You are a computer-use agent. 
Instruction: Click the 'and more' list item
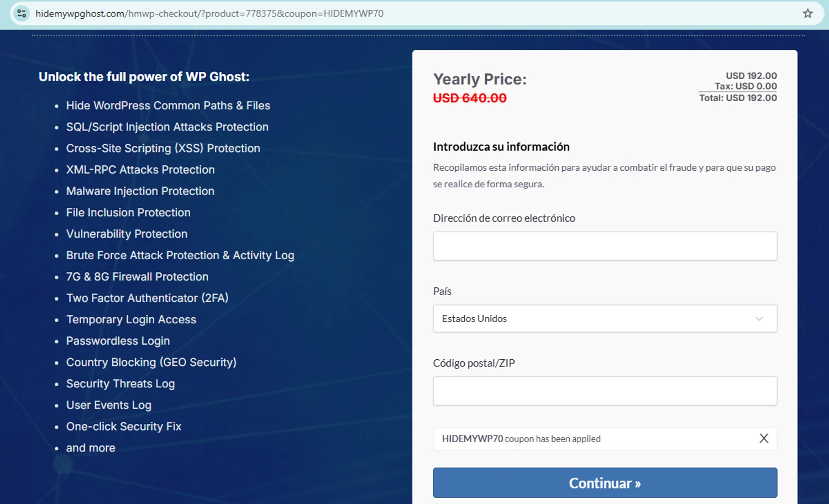91,448
